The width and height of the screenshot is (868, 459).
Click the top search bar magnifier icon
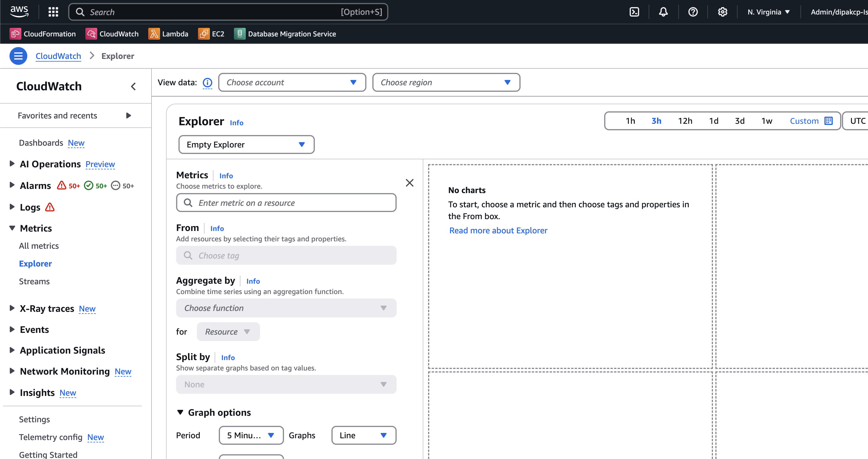pos(80,12)
